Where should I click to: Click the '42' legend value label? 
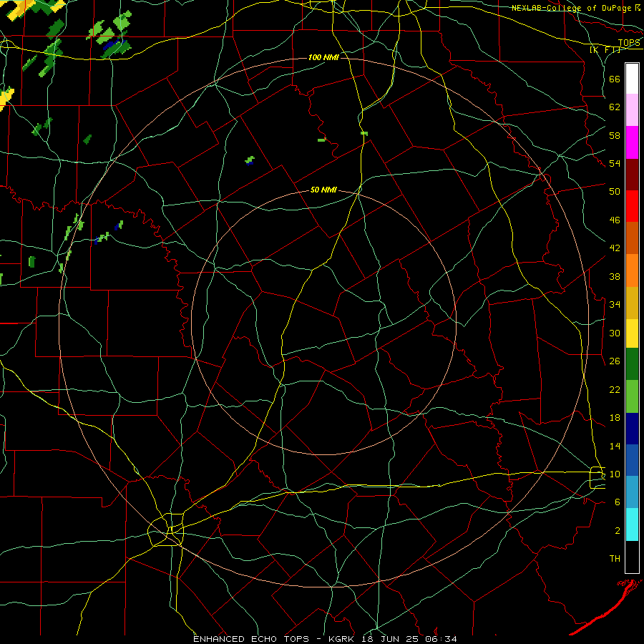tap(615, 248)
